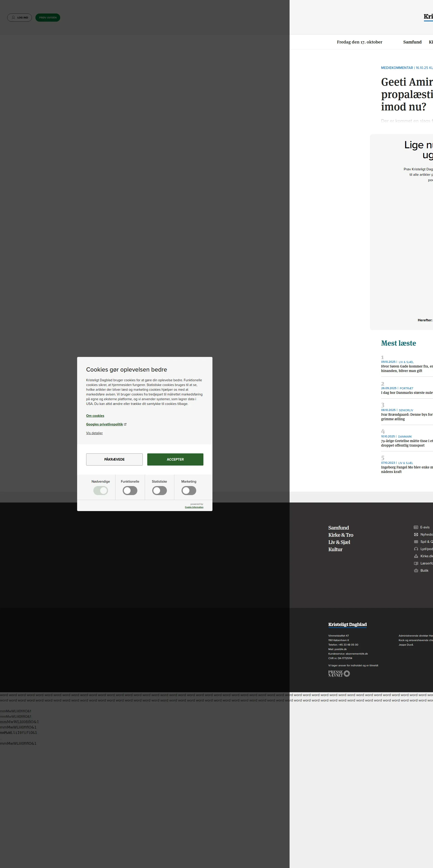Viewport: 433px width, 868px height.
Task: Click the E-avis newspaper icon
Action: pos(416,527)
